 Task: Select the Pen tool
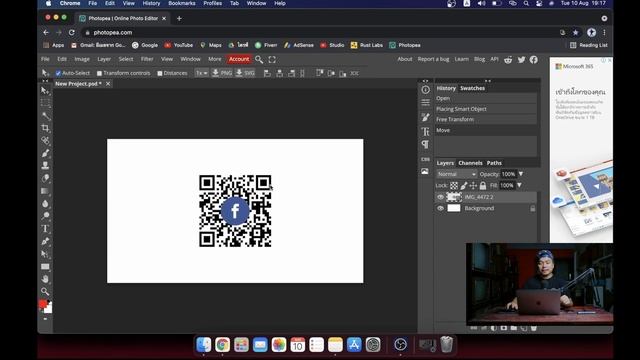45,241
